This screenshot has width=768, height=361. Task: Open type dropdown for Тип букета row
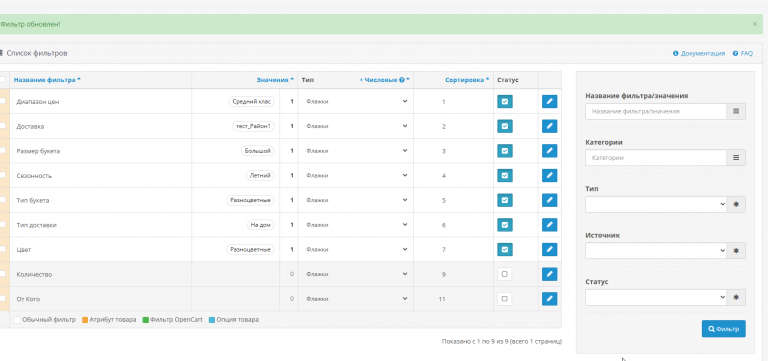(x=356, y=200)
